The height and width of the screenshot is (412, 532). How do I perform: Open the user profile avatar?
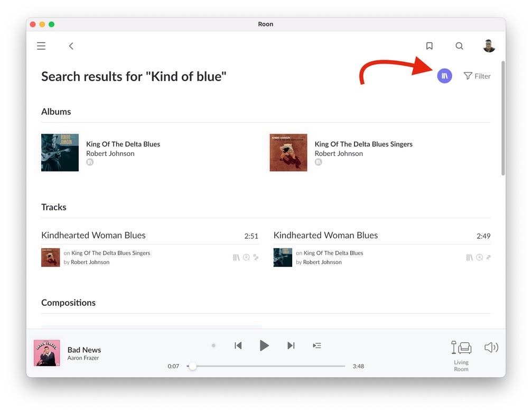click(489, 46)
